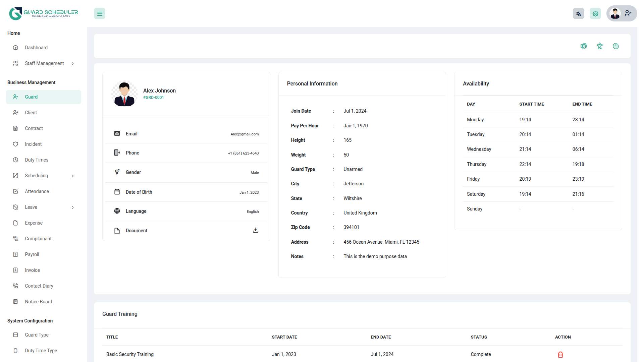Open the user profile dropdown in header
This screenshot has width=644, height=362.
click(622, 14)
